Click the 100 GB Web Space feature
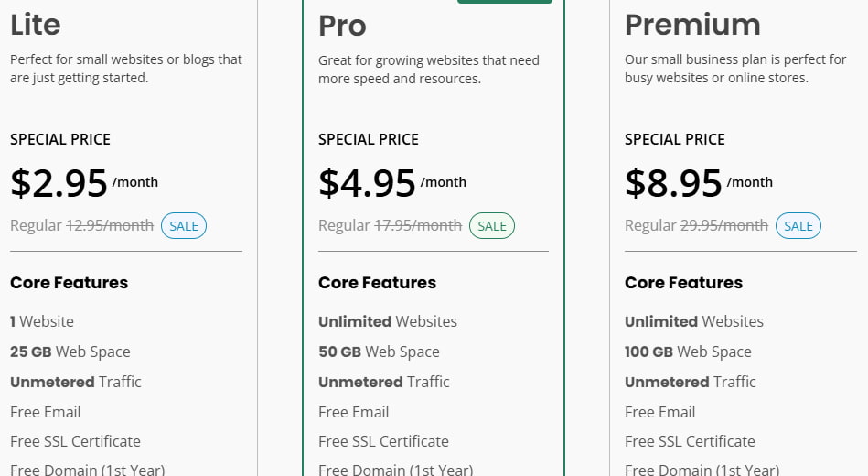The width and height of the screenshot is (868, 476). [688, 352]
